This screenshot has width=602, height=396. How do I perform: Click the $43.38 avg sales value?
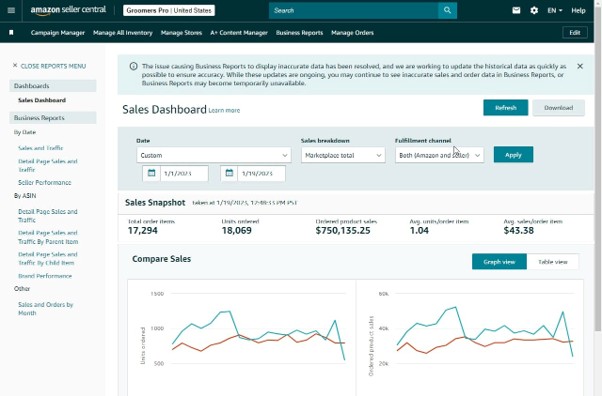point(518,230)
